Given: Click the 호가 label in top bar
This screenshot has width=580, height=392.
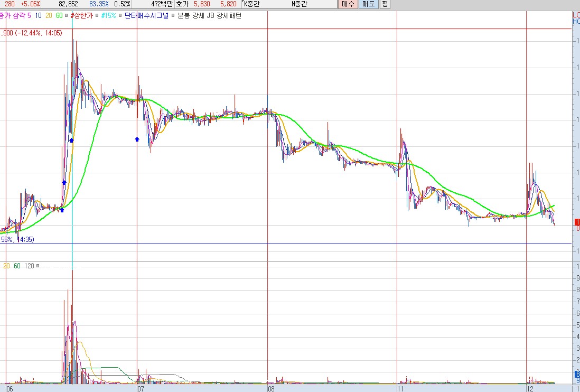Looking at the screenshot, I should coord(182,4).
